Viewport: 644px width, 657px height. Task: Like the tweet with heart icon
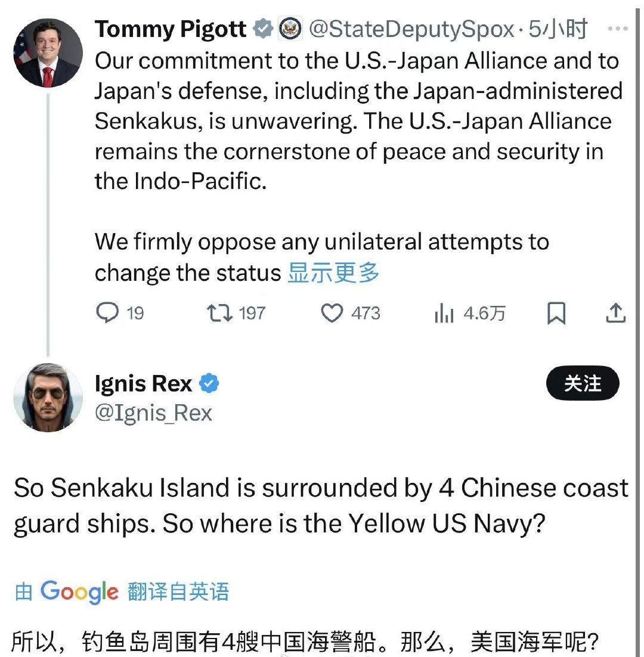[x=332, y=313]
